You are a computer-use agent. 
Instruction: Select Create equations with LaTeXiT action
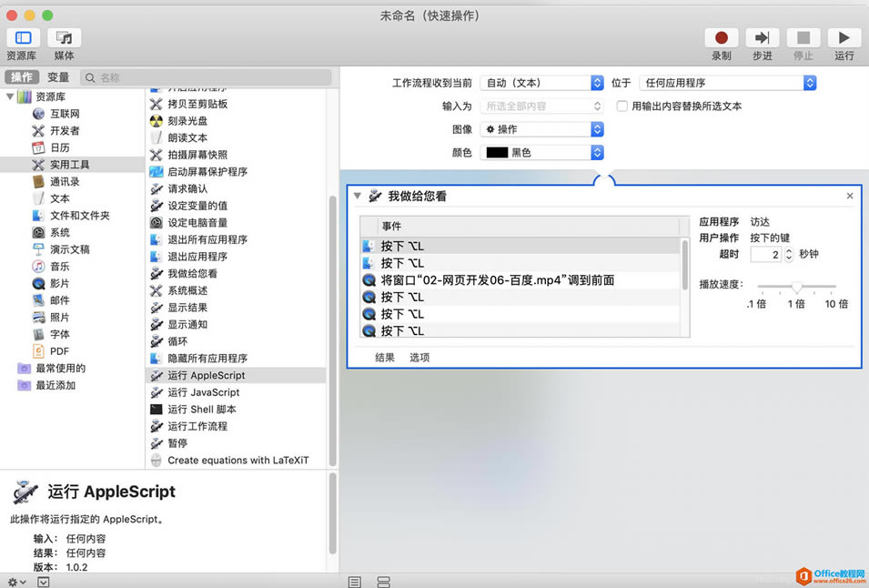(237, 461)
